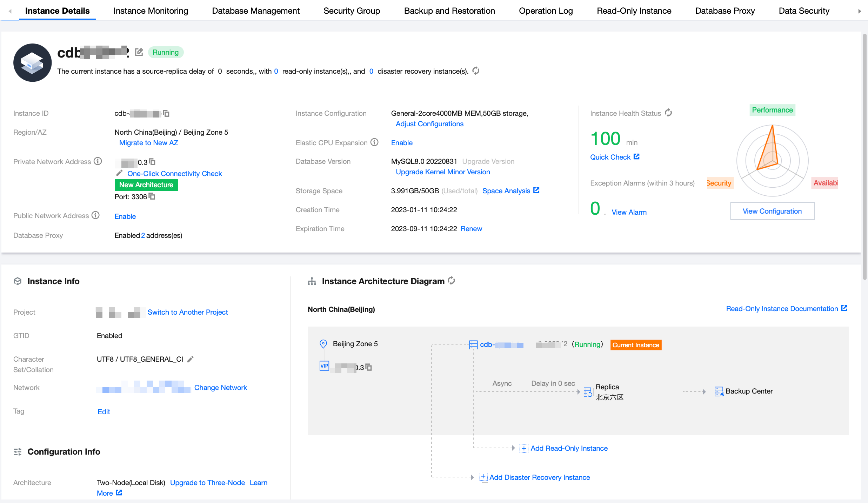Copy the Instance ID with copy icon
The image size is (868, 503).
coord(166,113)
